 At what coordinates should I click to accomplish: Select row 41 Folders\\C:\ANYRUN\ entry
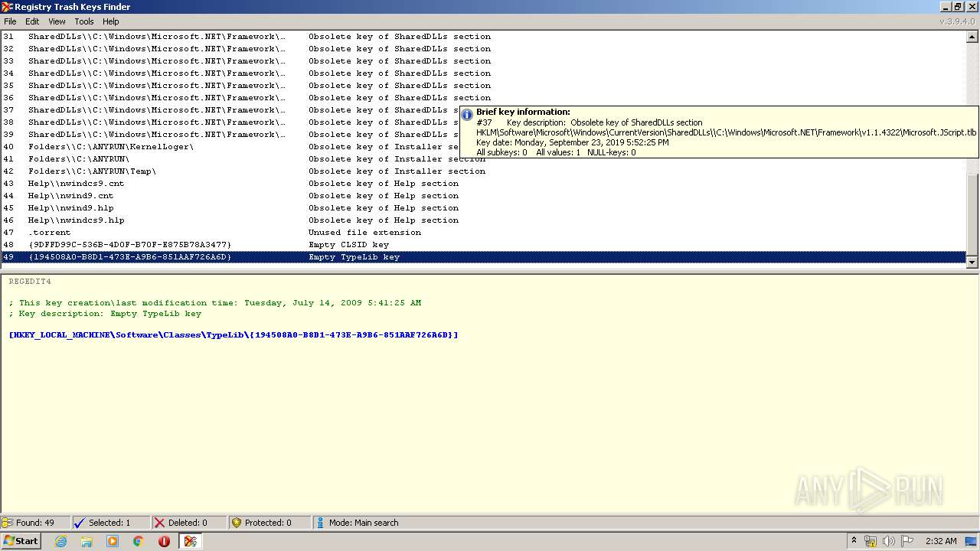pyautogui.click(x=484, y=159)
